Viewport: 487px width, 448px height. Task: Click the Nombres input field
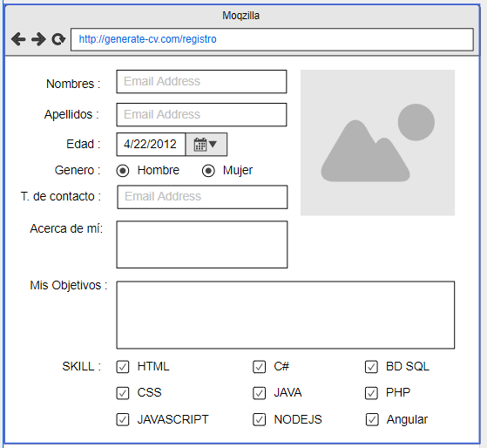[201, 81]
